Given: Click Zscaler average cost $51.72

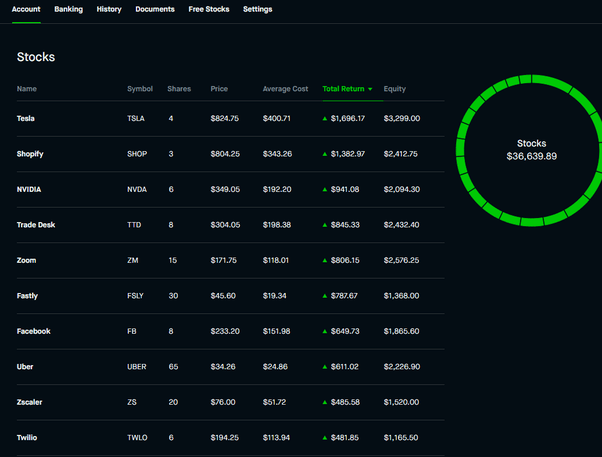Looking at the screenshot, I should (x=274, y=402).
